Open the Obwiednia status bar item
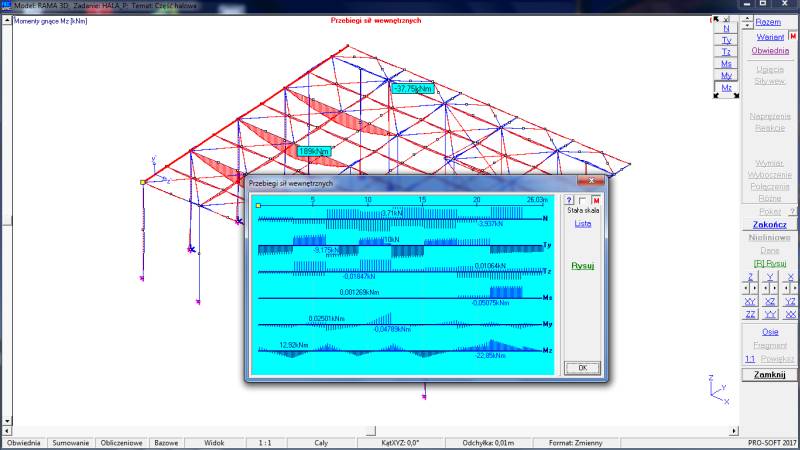800x450 pixels. tap(23, 443)
